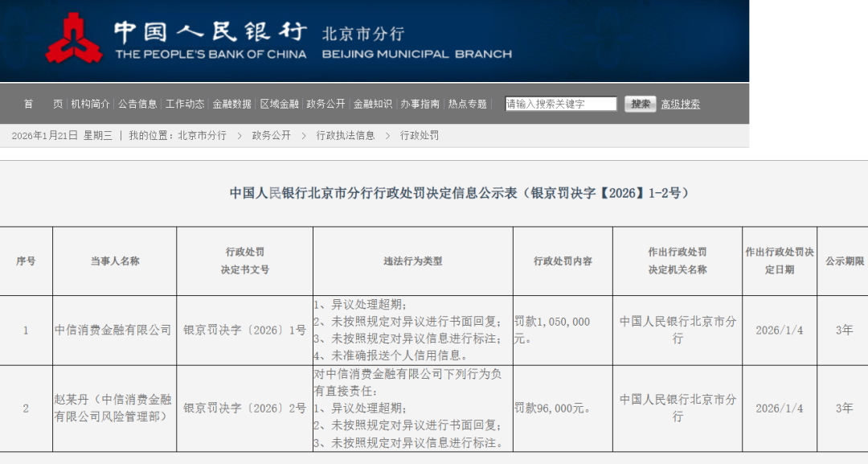868x464 pixels.
Task: Select 3年 in the row of 银京罚决字〔2026〕1号
Action: pos(844,330)
